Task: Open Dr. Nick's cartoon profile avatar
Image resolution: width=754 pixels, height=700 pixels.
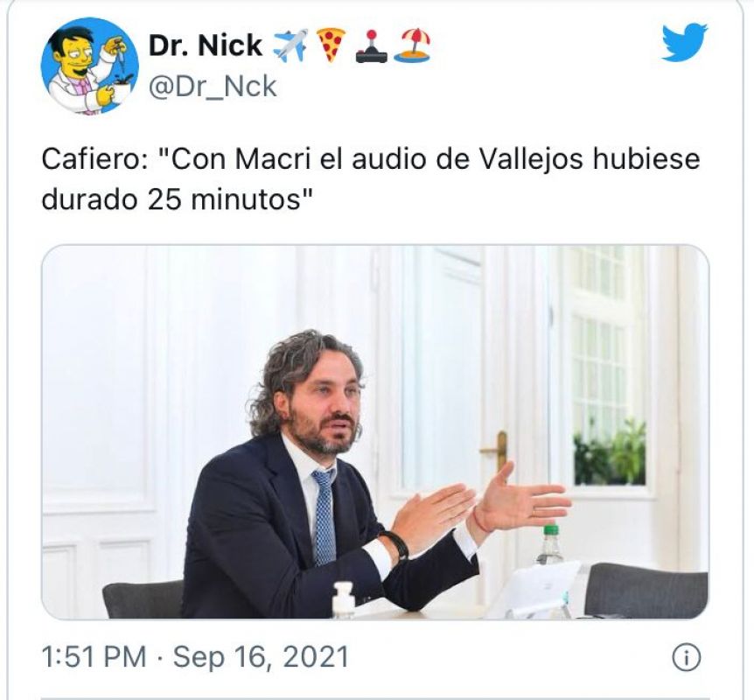Action: coord(90,66)
